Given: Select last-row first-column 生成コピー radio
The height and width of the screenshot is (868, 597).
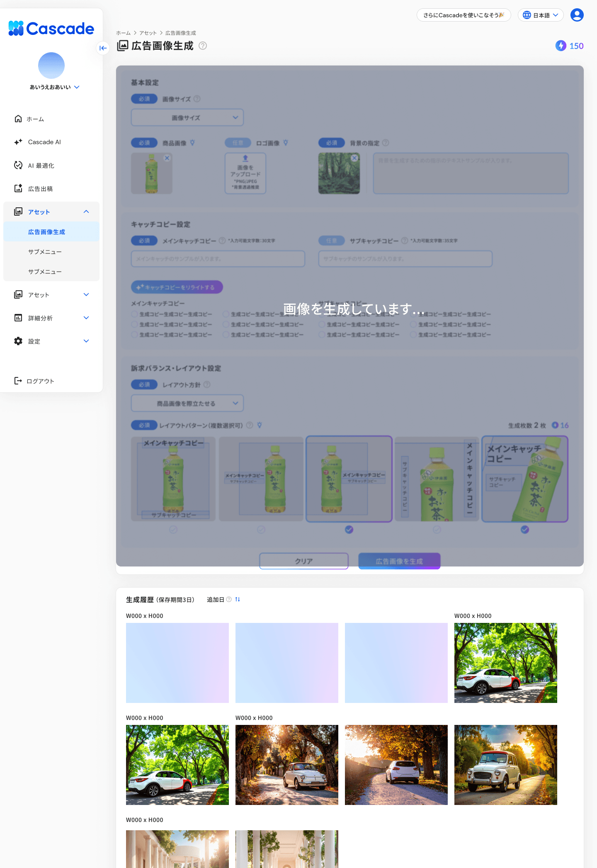Looking at the screenshot, I should click(134, 334).
